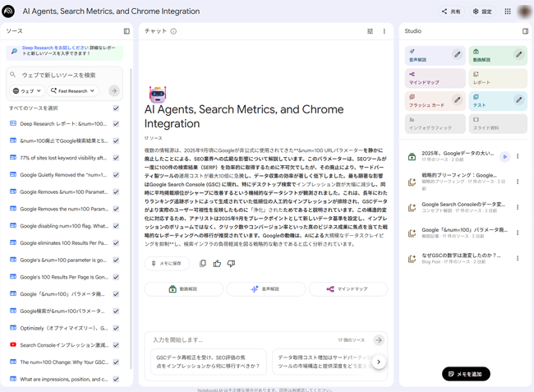534x392 pixels.
Task: Click the info icon beside チャット
Action: (173, 31)
